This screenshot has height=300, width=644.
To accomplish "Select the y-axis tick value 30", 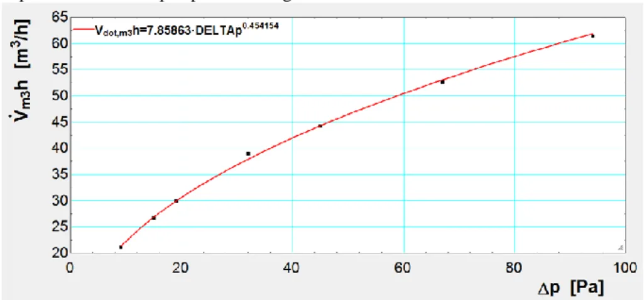I will pyautogui.click(x=58, y=201).
